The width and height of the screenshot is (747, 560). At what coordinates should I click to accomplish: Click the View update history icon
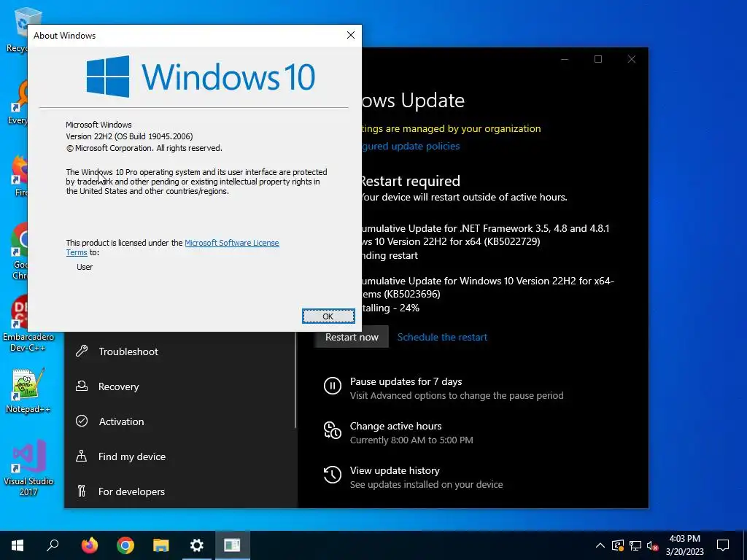[333, 474]
